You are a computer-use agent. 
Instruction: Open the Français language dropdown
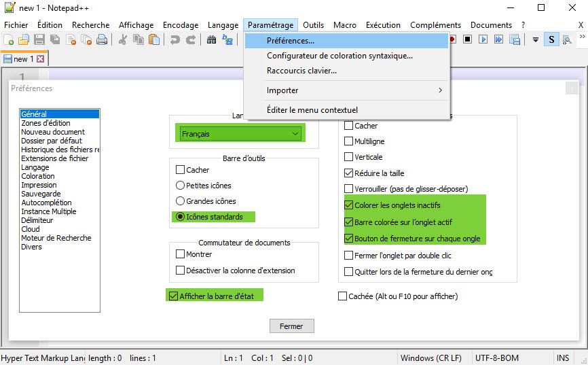tap(240, 134)
